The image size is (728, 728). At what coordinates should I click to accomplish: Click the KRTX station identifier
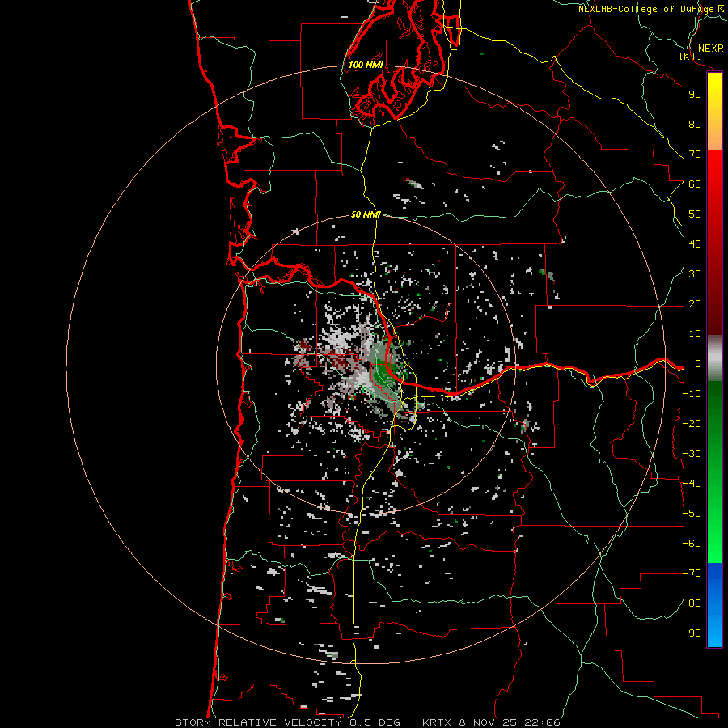[x=438, y=722]
